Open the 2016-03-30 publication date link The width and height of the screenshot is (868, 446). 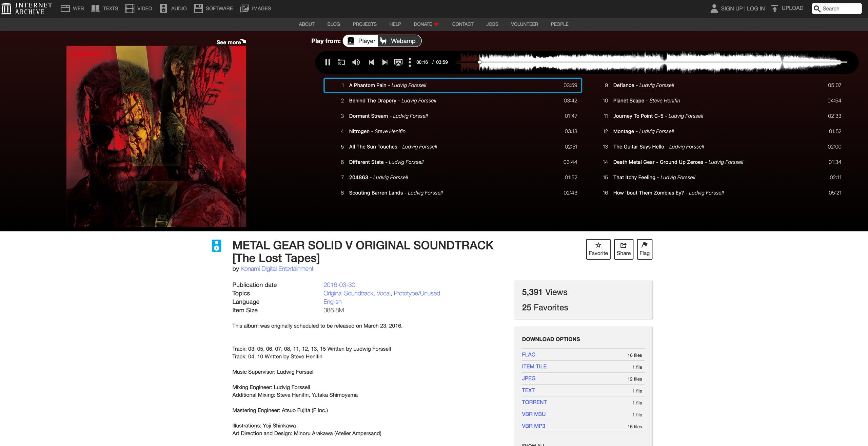[x=339, y=285]
